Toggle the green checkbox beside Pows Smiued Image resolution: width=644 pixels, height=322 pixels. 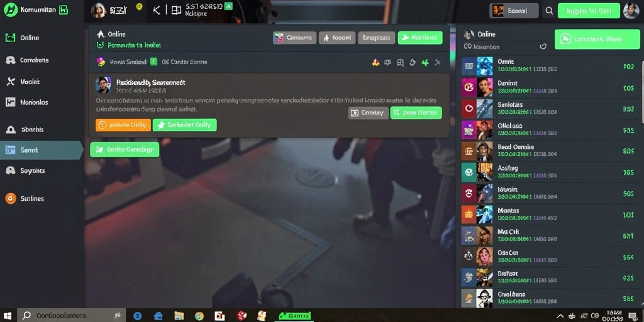[x=153, y=62]
